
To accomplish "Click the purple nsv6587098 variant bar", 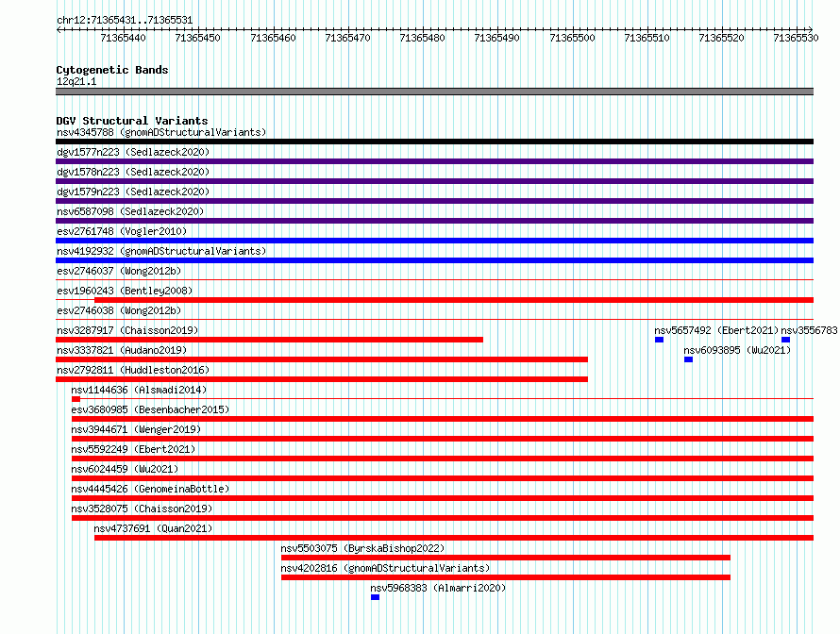I will pos(434,221).
